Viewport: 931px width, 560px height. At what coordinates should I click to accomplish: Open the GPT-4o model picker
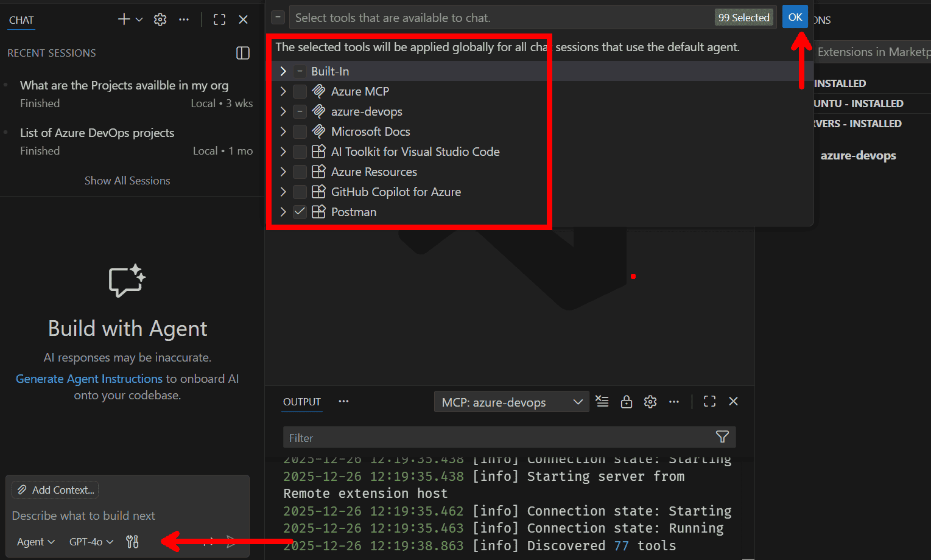point(90,541)
